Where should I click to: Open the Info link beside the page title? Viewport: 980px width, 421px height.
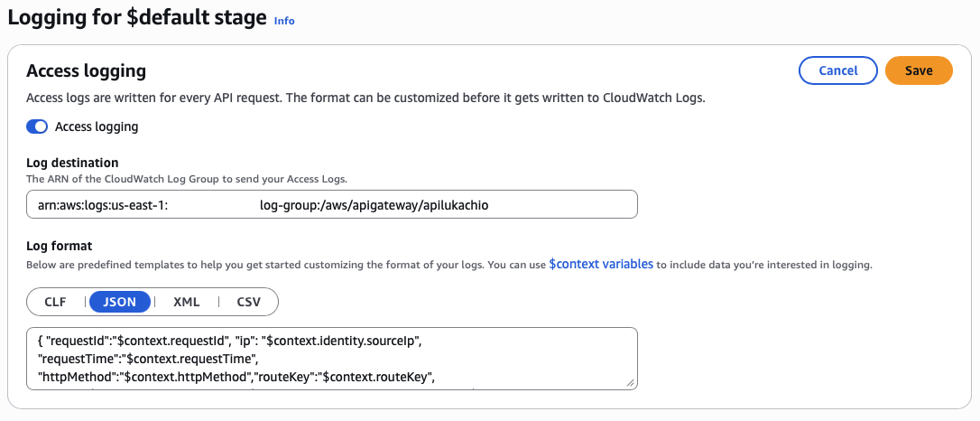[x=284, y=20]
